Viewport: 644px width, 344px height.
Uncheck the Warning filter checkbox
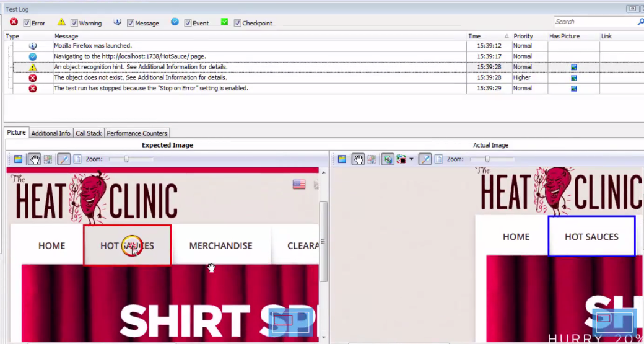[x=74, y=24]
